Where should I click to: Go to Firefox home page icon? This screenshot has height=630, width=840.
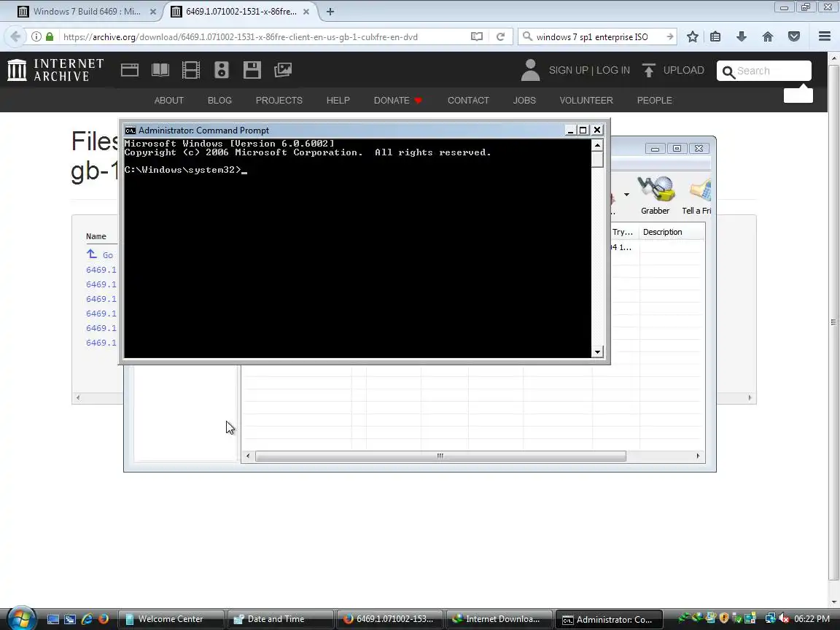click(x=768, y=36)
